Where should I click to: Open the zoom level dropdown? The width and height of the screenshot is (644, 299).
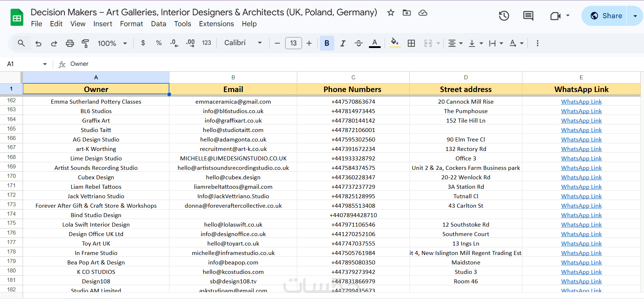tap(112, 43)
